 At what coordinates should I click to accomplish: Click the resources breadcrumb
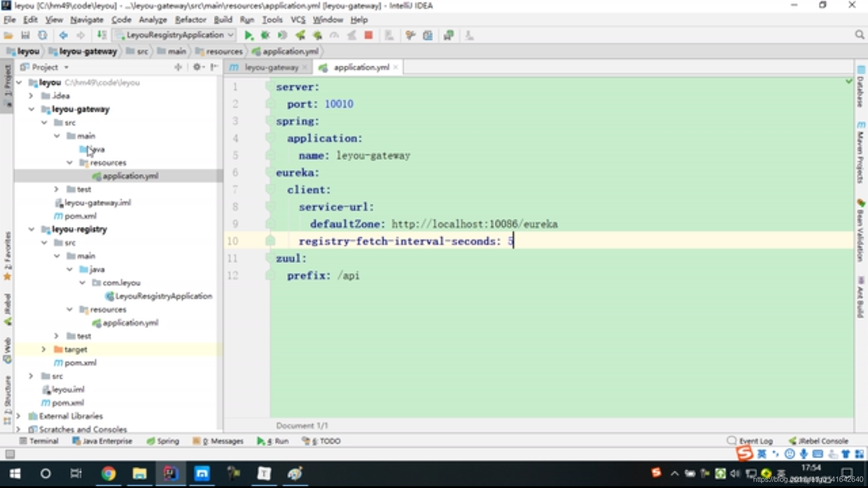click(219, 52)
